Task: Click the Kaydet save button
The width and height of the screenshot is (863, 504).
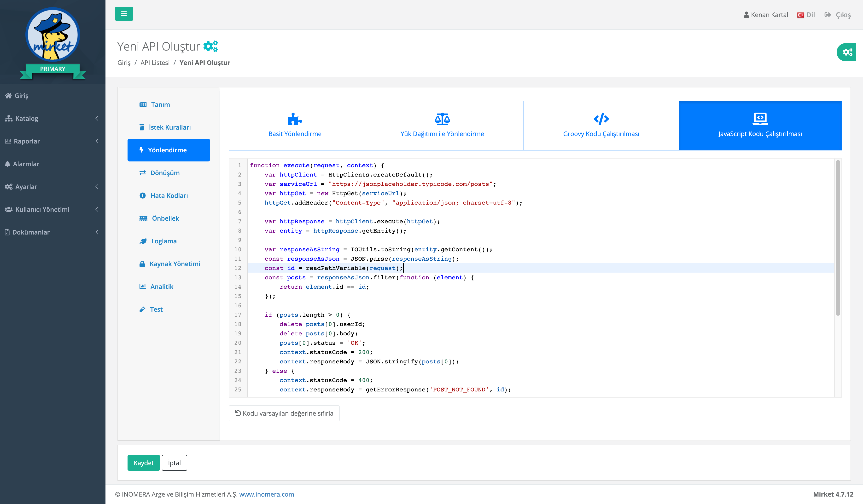Action: pyautogui.click(x=144, y=463)
